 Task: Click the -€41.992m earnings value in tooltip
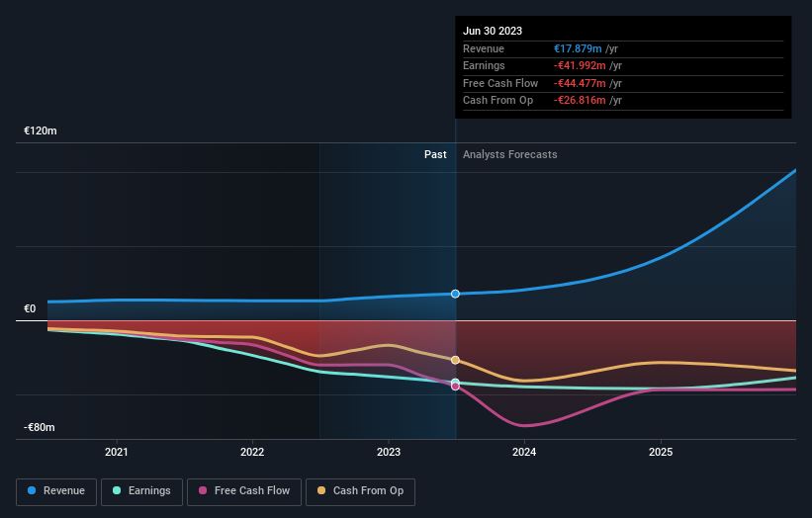pyautogui.click(x=580, y=65)
